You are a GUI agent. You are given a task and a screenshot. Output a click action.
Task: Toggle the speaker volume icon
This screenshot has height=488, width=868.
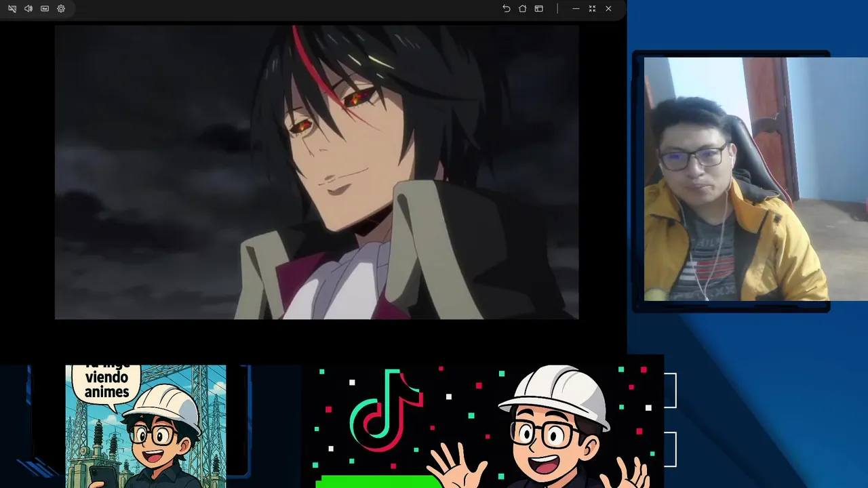tap(28, 9)
